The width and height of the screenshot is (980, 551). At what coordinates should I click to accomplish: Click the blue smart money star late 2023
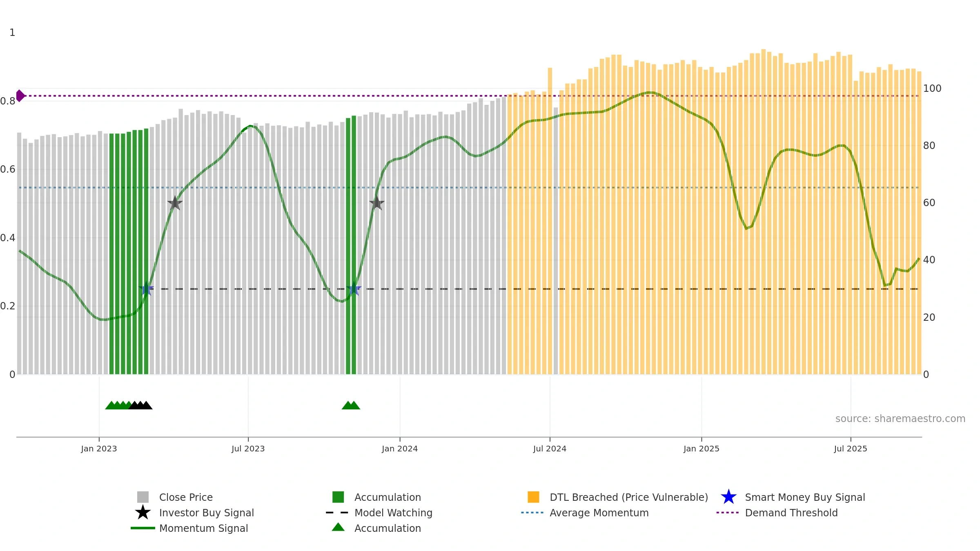[x=354, y=289]
